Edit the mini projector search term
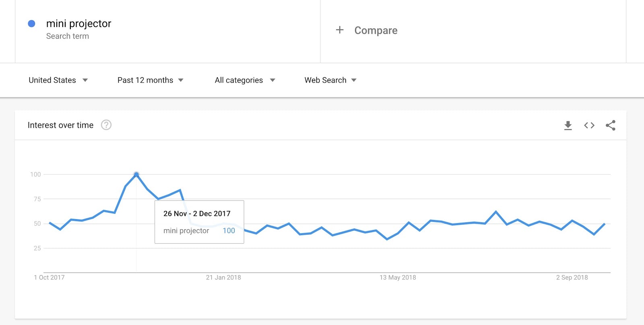The width and height of the screenshot is (644, 325). (78, 24)
